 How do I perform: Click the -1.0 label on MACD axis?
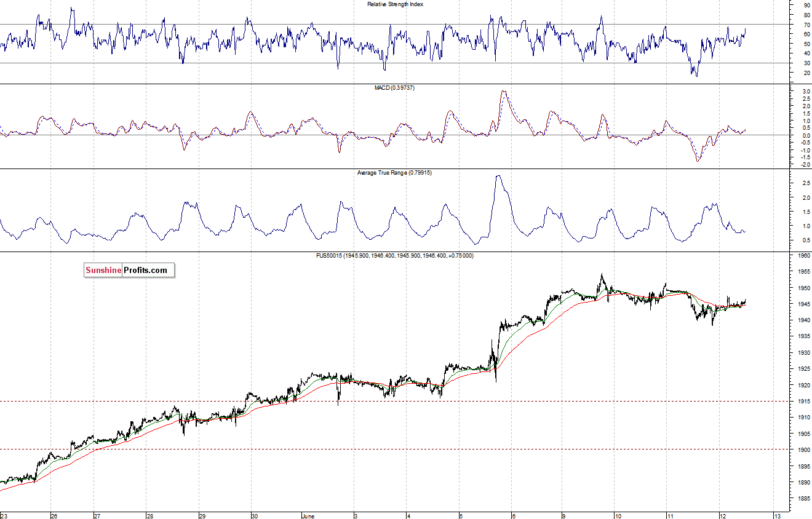click(x=805, y=150)
